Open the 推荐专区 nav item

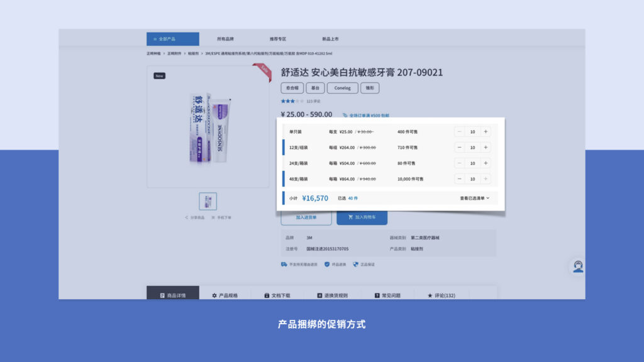(x=278, y=39)
